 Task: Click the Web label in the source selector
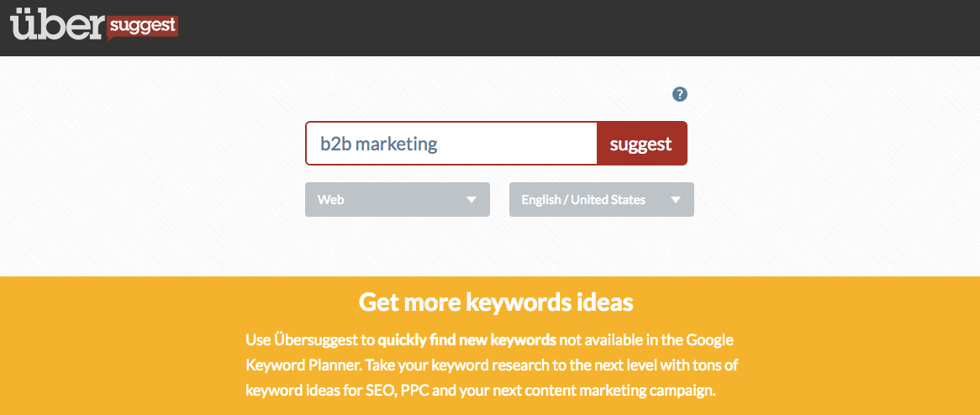[330, 200]
